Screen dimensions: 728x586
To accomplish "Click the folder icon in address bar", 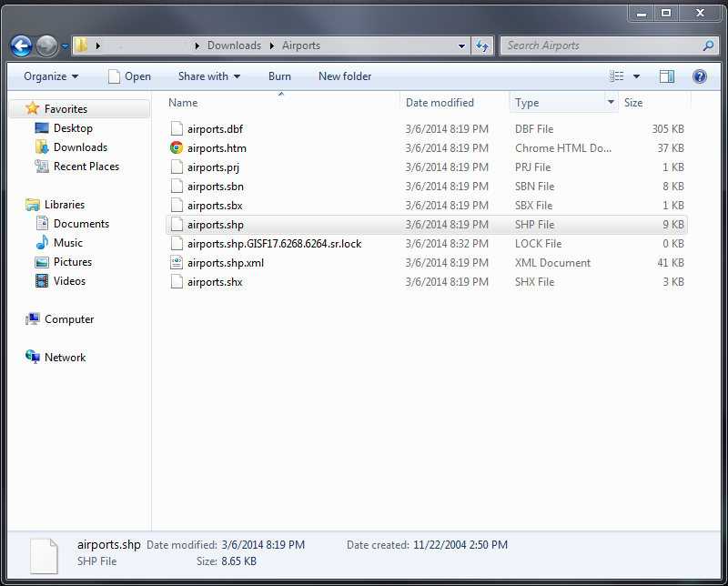I will click(x=82, y=45).
